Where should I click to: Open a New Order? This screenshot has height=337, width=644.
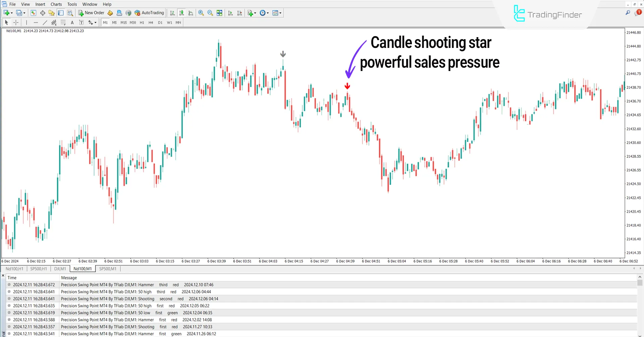[x=94, y=13]
